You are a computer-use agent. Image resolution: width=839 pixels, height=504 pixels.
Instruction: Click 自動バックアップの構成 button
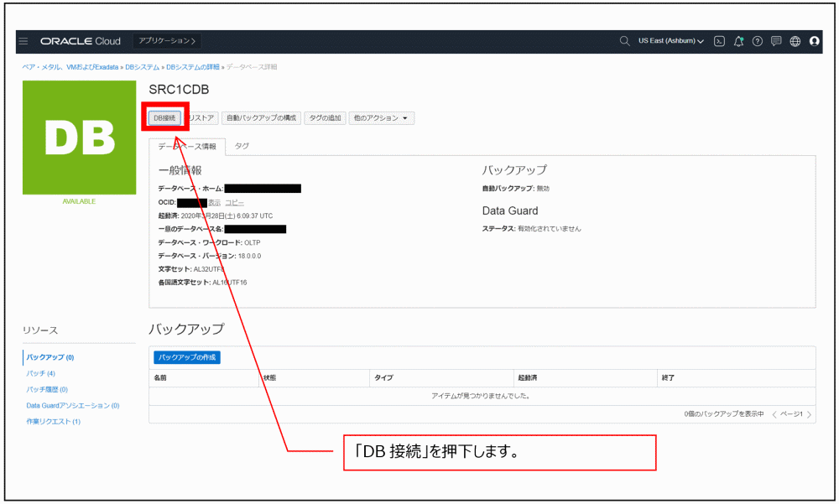261,117
